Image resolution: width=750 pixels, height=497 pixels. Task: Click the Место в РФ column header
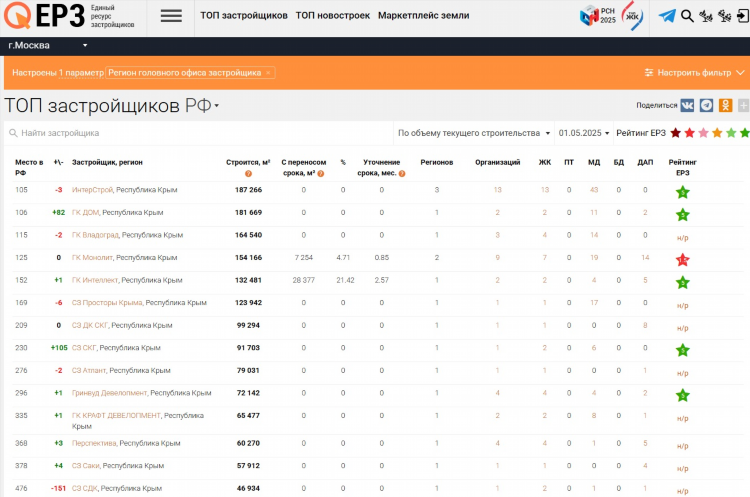pos(29,167)
